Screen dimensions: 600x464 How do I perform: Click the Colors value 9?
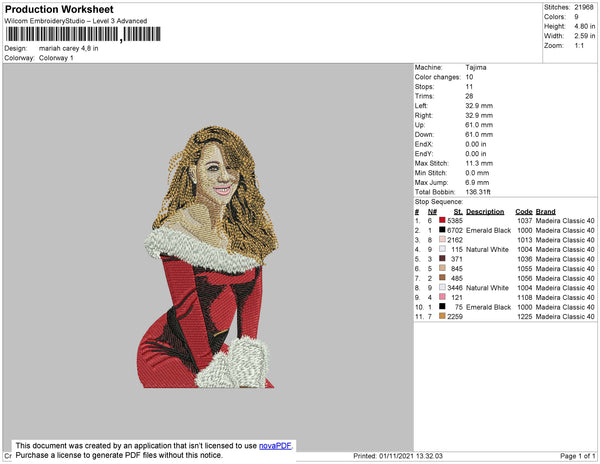(x=576, y=17)
